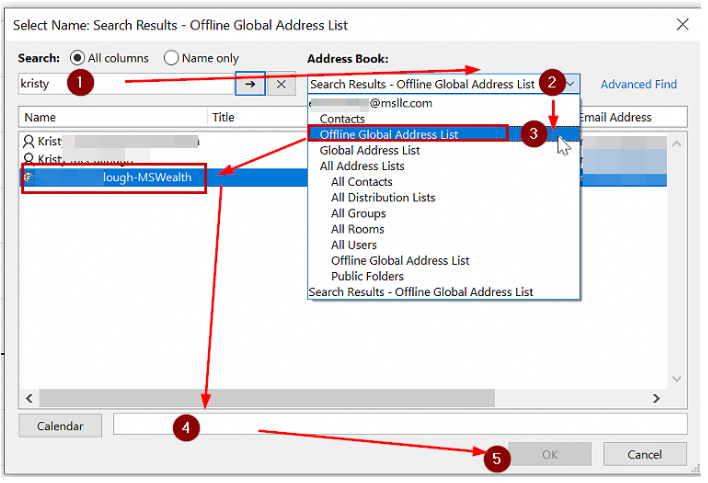Pick All Distribution Lists entry
Viewport: 708px width, 483px height.
coord(383,197)
